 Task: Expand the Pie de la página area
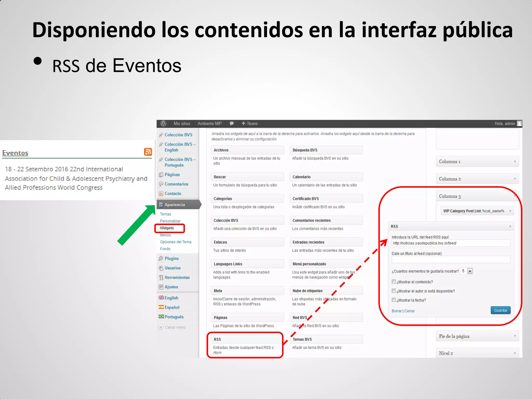click(515, 336)
